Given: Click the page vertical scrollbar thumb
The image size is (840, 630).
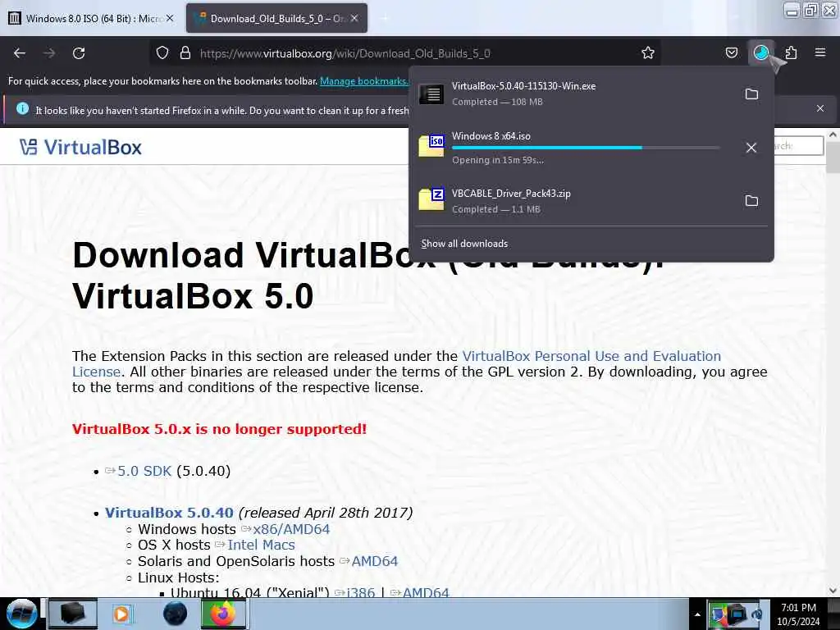Looking at the screenshot, I should tap(833, 157).
